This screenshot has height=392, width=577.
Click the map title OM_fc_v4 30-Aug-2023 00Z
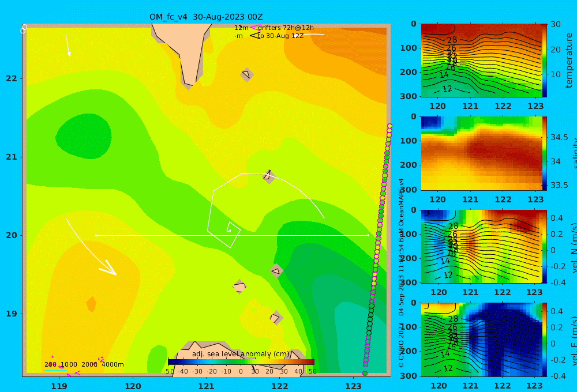click(206, 17)
